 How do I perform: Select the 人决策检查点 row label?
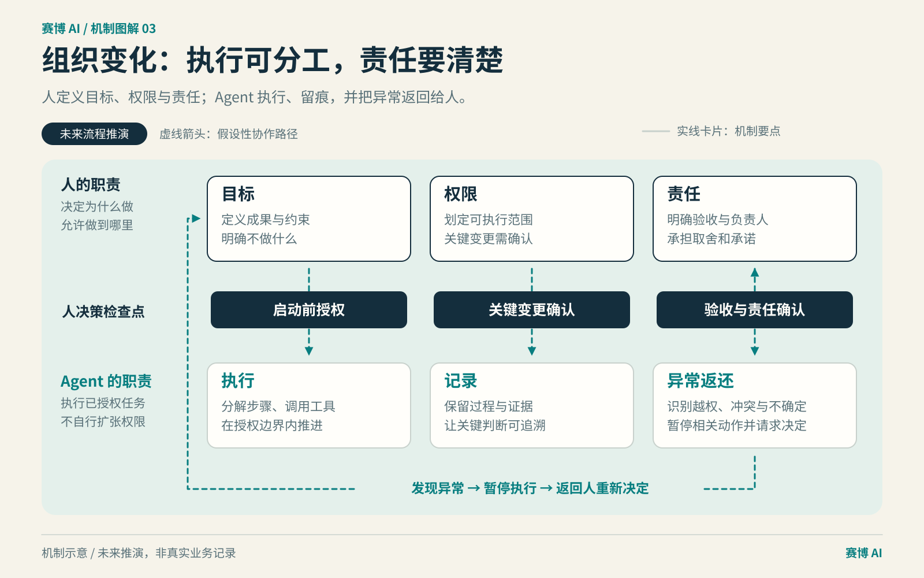(103, 312)
